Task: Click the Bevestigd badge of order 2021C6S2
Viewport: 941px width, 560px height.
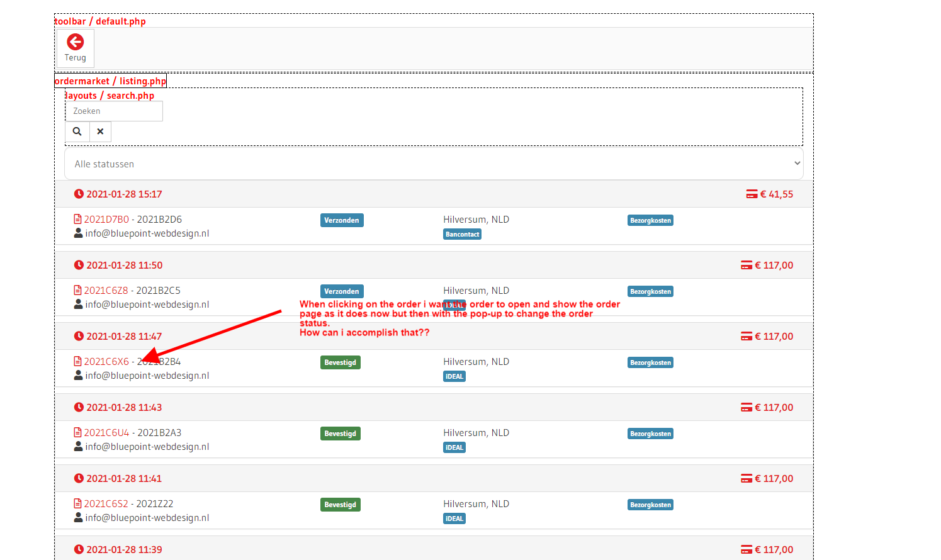Action: 341,505
